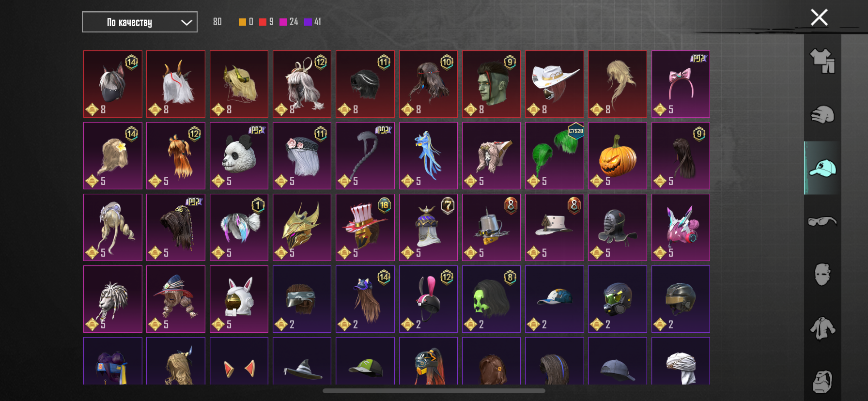868x401 pixels.
Task: Open the face mask category icon
Action: point(822,275)
